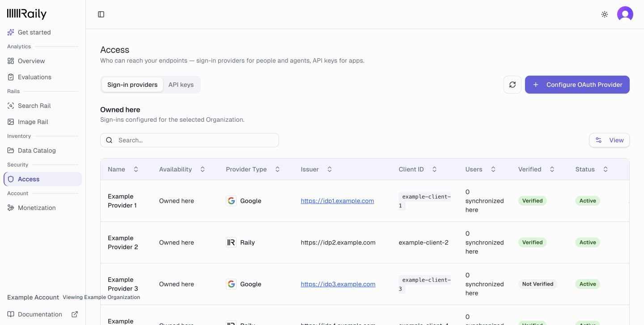Sort by Status column header
The width and height of the screenshot is (644, 325).
point(592,169)
